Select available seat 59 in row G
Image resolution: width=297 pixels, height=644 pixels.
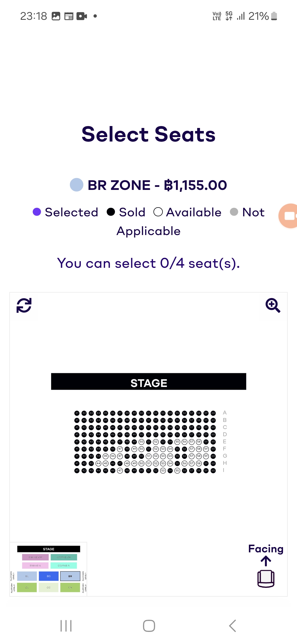pyautogui.click(x=206, y=456)
